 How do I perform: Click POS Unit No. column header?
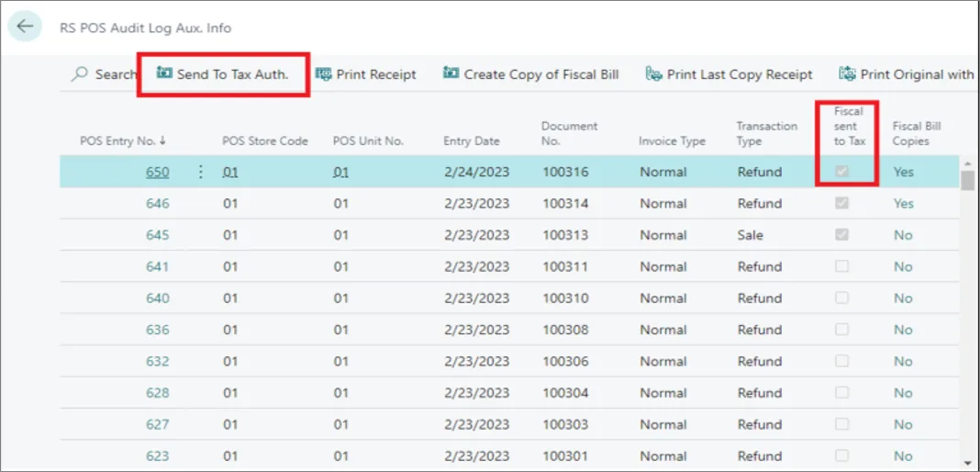coord(368,141)
